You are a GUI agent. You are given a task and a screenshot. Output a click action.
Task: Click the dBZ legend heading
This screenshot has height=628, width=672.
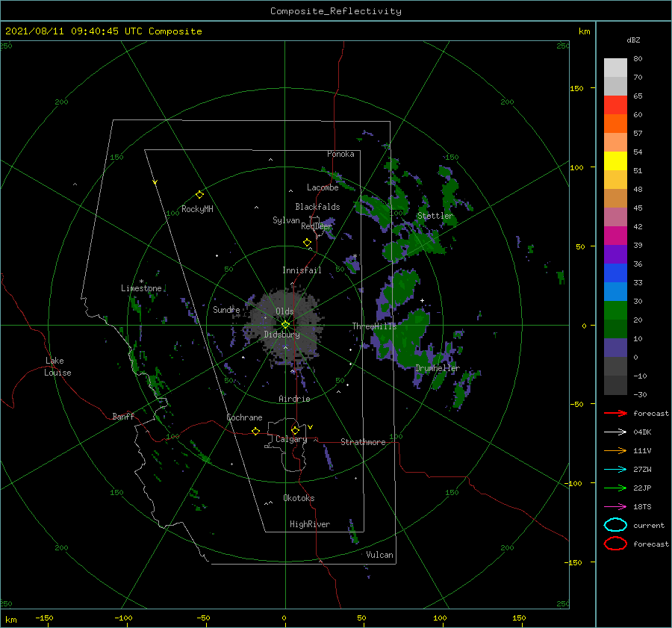(x=633, y=40)
